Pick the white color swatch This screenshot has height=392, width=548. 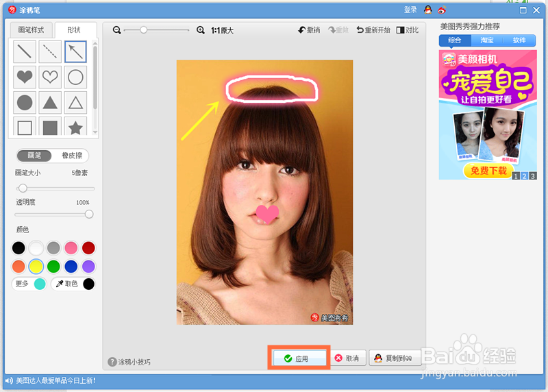36,247
